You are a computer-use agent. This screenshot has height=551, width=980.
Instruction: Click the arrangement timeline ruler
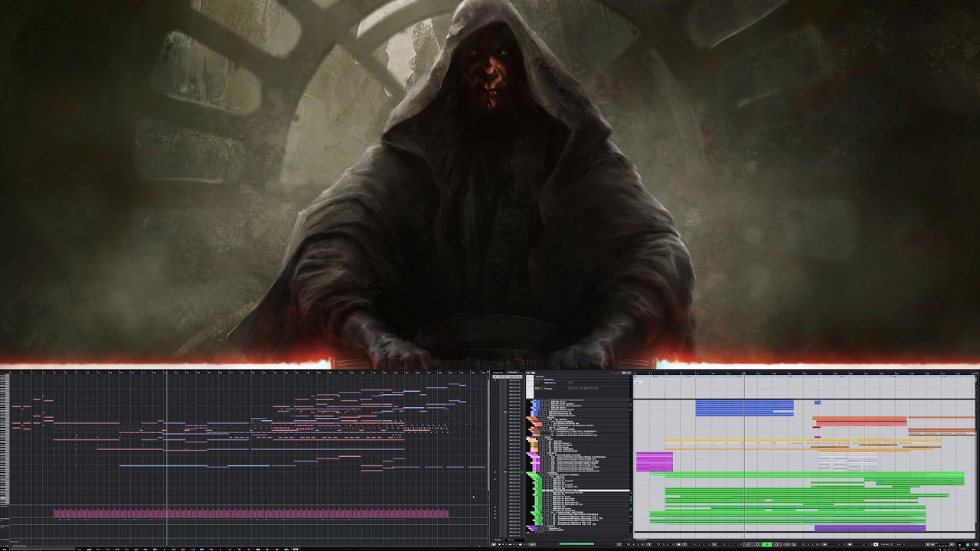click(804, 374)
